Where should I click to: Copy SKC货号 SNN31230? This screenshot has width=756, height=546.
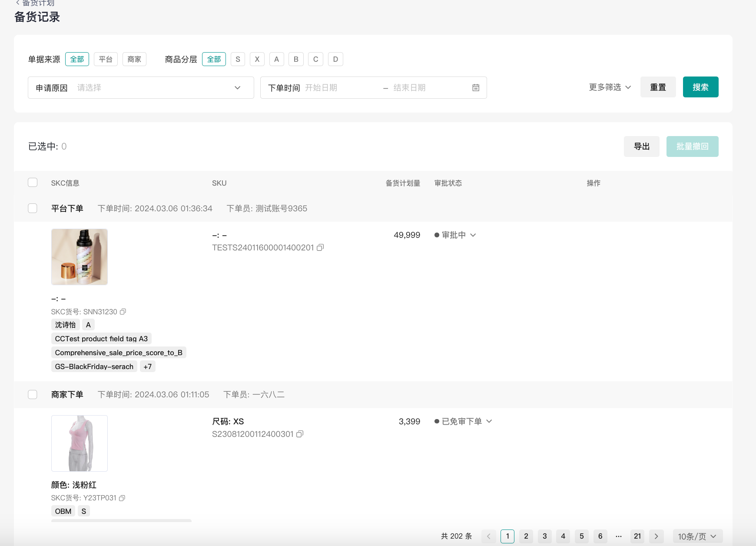tap(123, 312)
